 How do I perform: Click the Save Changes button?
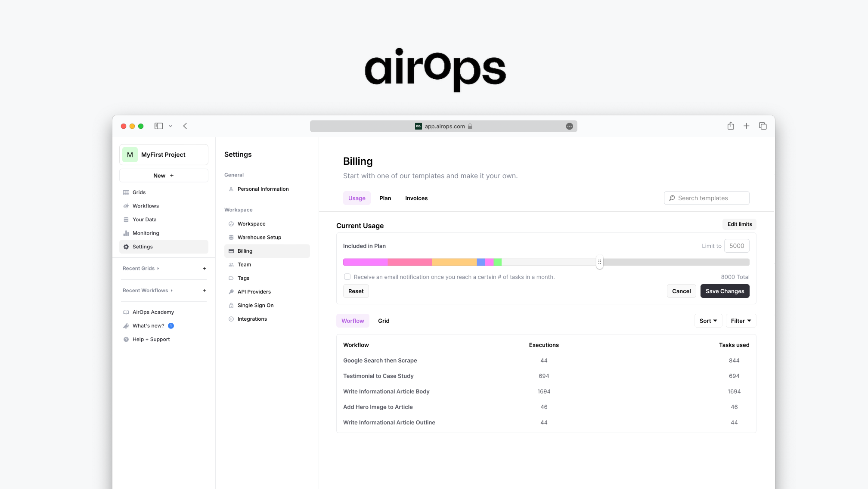725,291
